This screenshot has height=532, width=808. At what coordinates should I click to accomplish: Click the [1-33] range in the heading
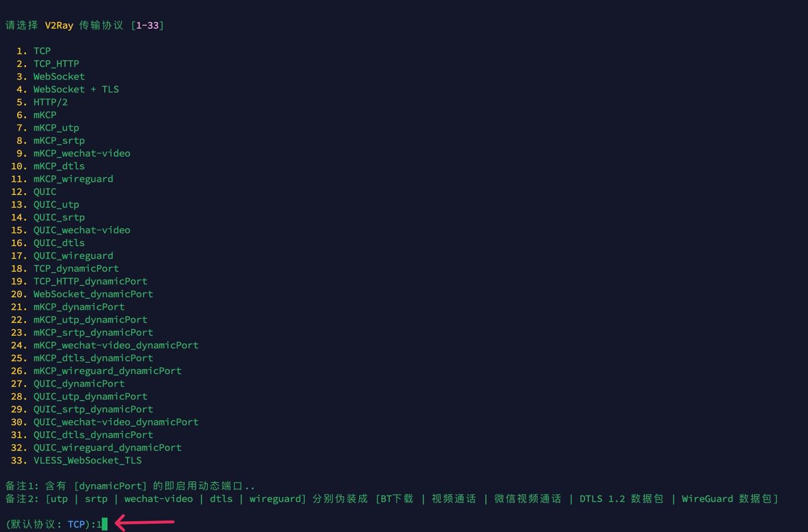click(147, 26)
